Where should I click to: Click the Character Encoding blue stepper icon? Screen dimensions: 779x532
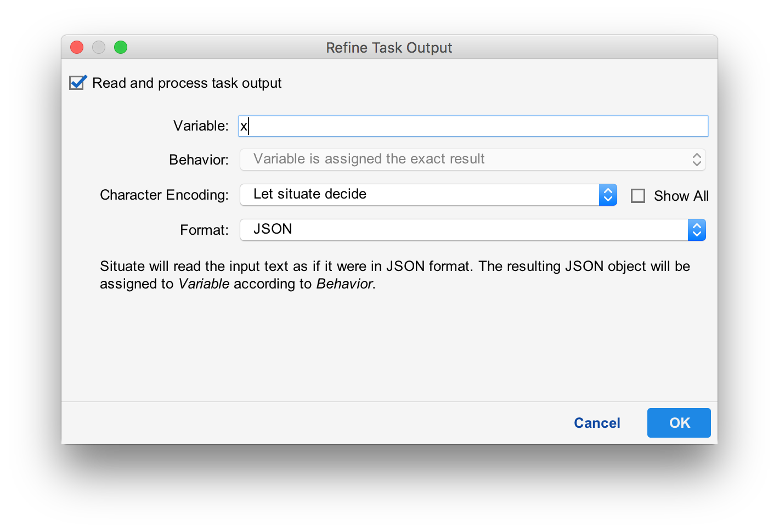[607, 194]
